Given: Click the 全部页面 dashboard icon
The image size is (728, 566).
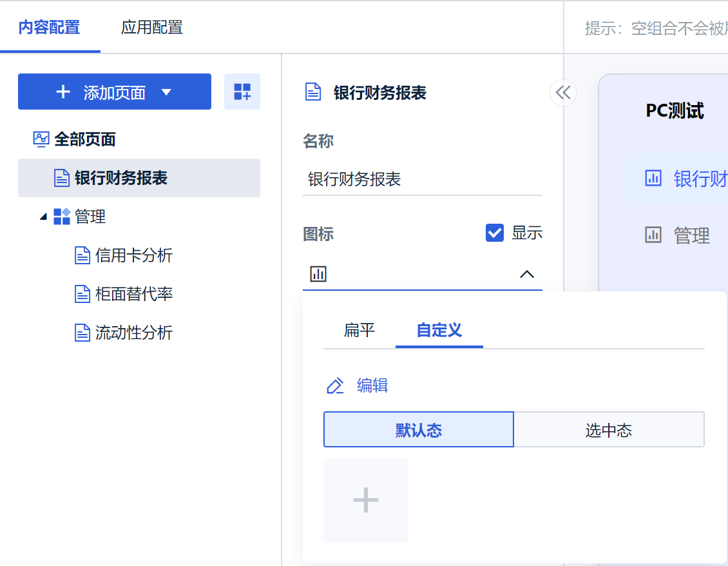Looking at the screenshot, I should [41, 139].
